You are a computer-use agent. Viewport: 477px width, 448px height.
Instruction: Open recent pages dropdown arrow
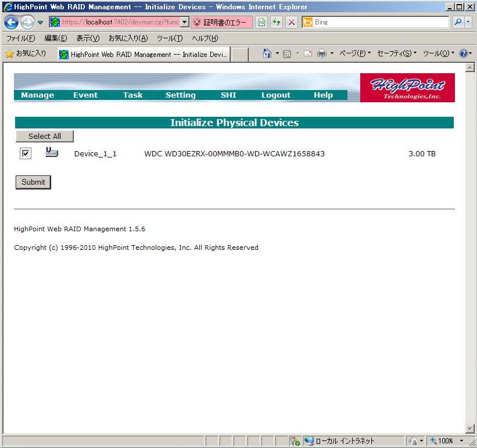click(x=40, y=22)
